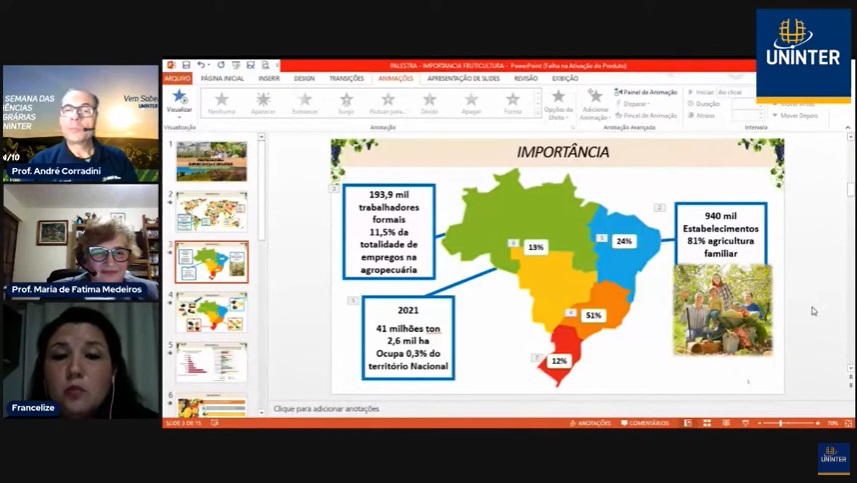This screenshot has height=483, width=857.
Task: Click the undo arrow icon
Action: 201,65
